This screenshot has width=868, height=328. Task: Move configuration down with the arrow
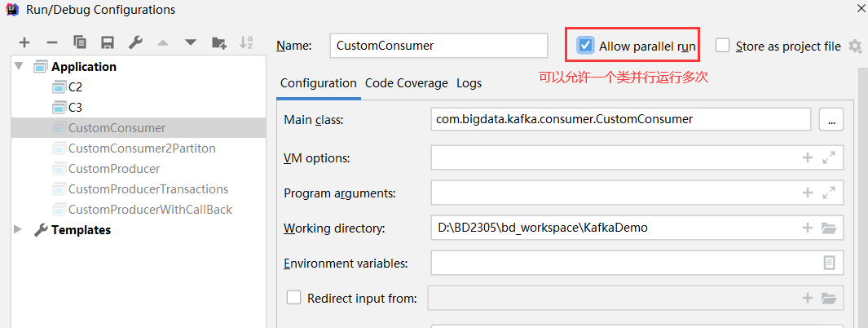[x=191, y=42]
